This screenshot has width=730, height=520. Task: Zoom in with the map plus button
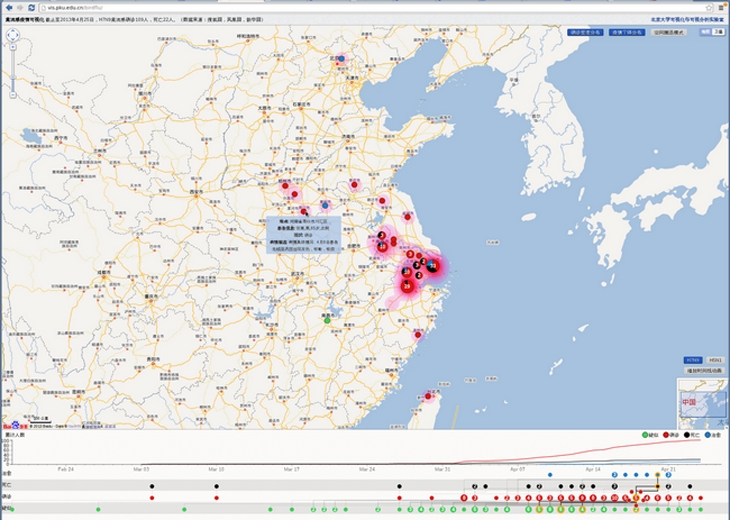coord(13,47)
